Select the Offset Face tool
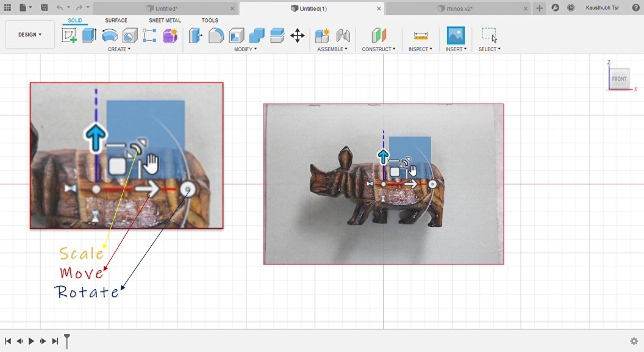644x352 pixels. coord(277,36)
